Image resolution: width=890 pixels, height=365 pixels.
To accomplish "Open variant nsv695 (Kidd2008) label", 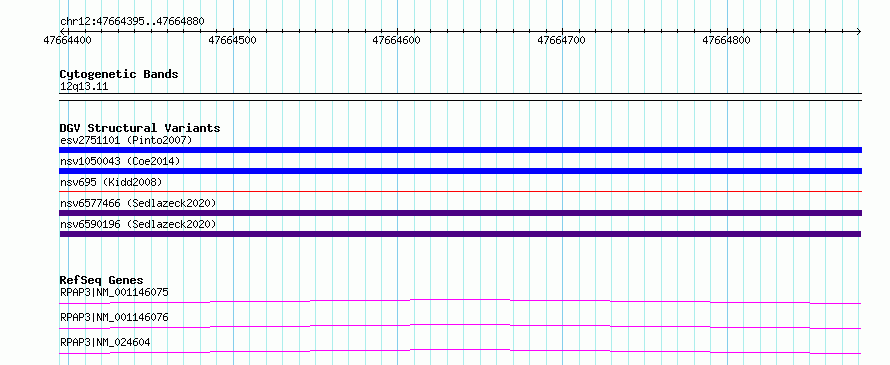I will (111, 182).
